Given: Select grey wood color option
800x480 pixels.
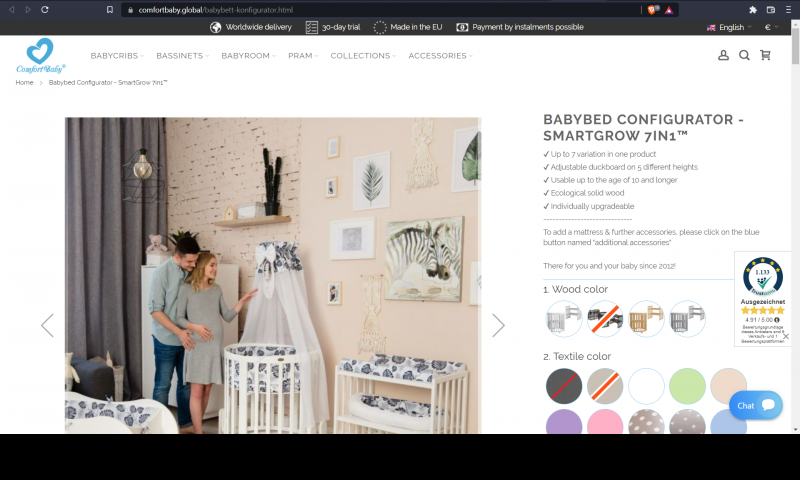Looking at the screenshot, I should click(687, 318).
